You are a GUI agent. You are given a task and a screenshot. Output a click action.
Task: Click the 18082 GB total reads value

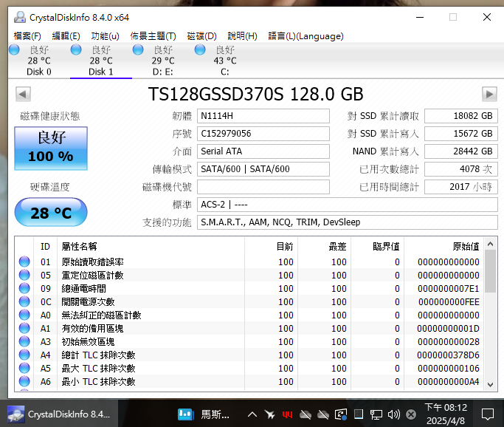pyautogui.click(x=461, y=116)
